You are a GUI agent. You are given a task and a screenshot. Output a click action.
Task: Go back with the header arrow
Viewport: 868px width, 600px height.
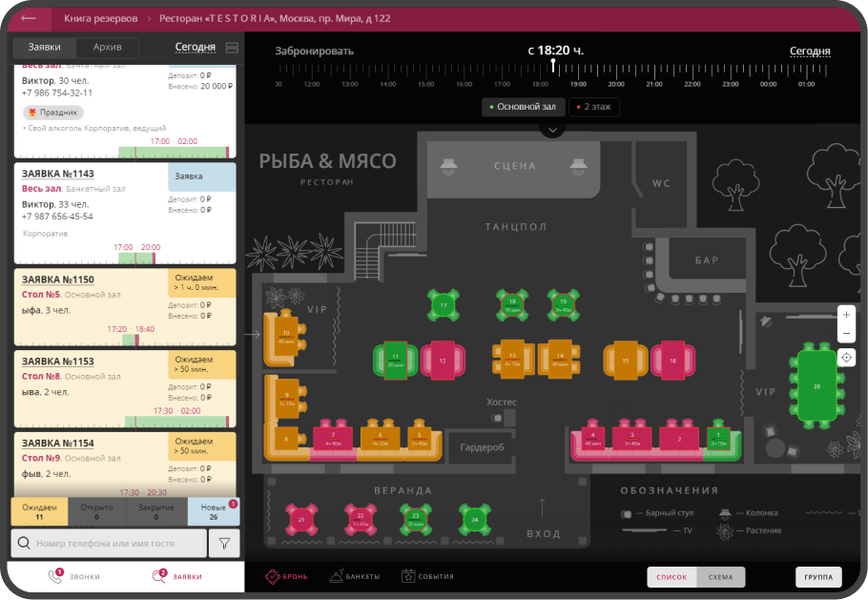[x=29, y=18]
